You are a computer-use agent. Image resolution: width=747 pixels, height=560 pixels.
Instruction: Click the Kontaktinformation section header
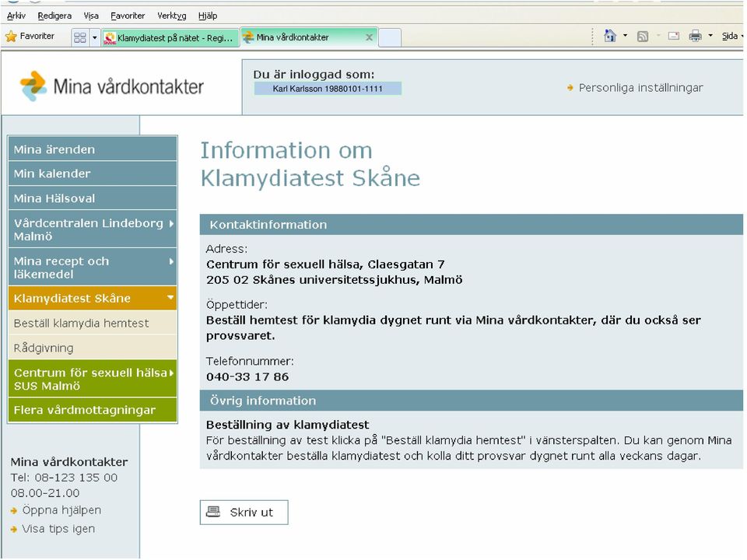point(472,225)
